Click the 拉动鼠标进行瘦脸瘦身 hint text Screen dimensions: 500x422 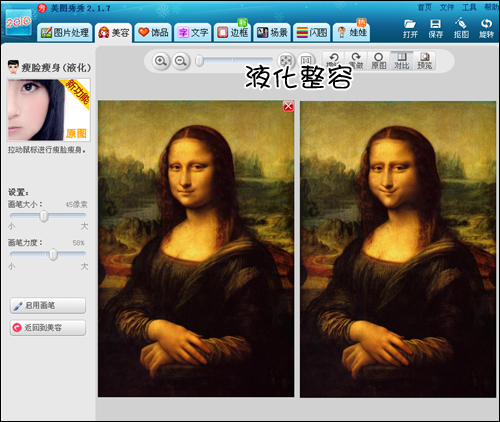pyautogui.click(x=46, y=150)
